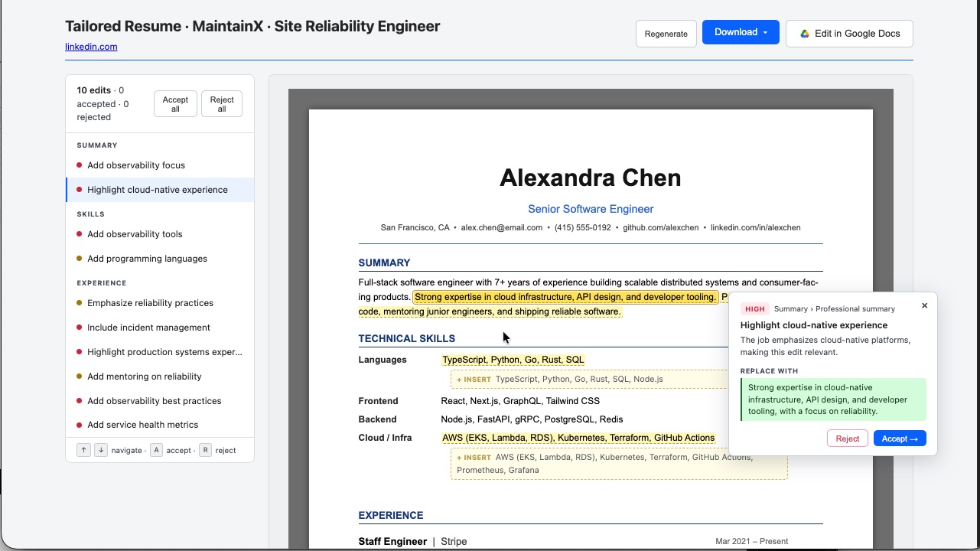Select 'Add observability focus' edit
Screen dimensions: 980x551
160,165
